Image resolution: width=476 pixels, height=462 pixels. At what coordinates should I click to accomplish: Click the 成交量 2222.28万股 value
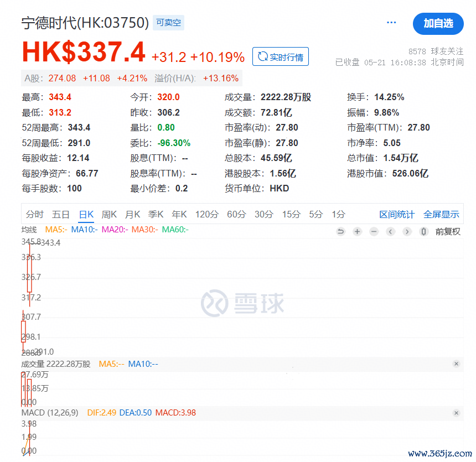286,97
